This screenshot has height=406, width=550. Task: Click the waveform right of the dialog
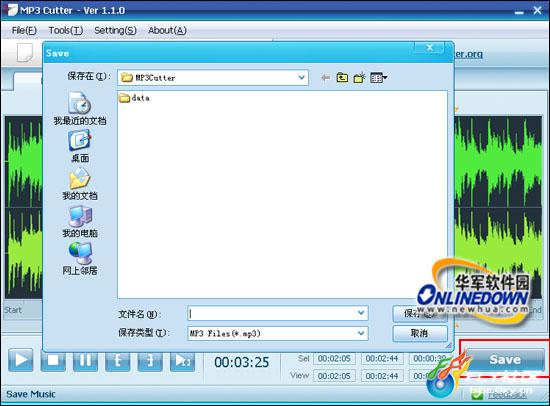[x=498, y=207]
